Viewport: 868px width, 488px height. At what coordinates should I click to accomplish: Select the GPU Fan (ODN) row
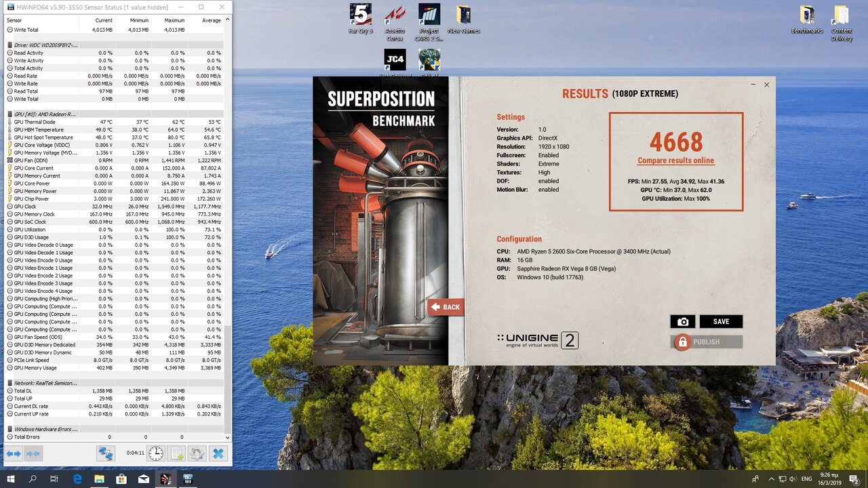click(x=114, y=161)
